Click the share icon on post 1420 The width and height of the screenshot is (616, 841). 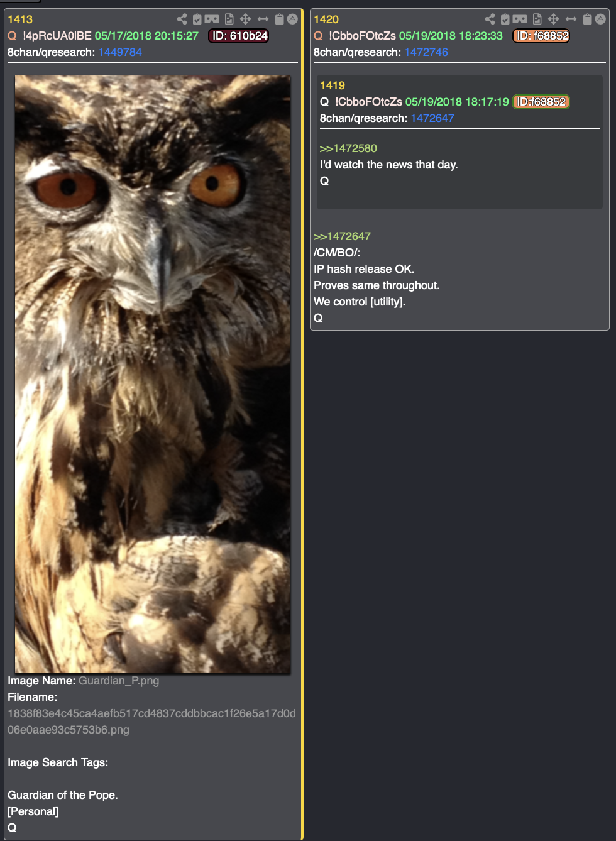pos(490,19)
